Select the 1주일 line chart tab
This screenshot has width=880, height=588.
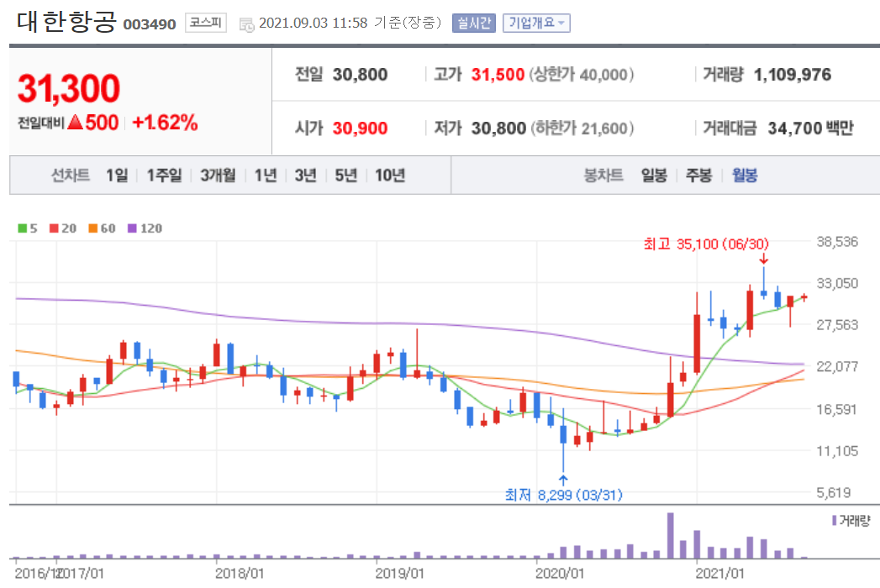tap(165, 176)
